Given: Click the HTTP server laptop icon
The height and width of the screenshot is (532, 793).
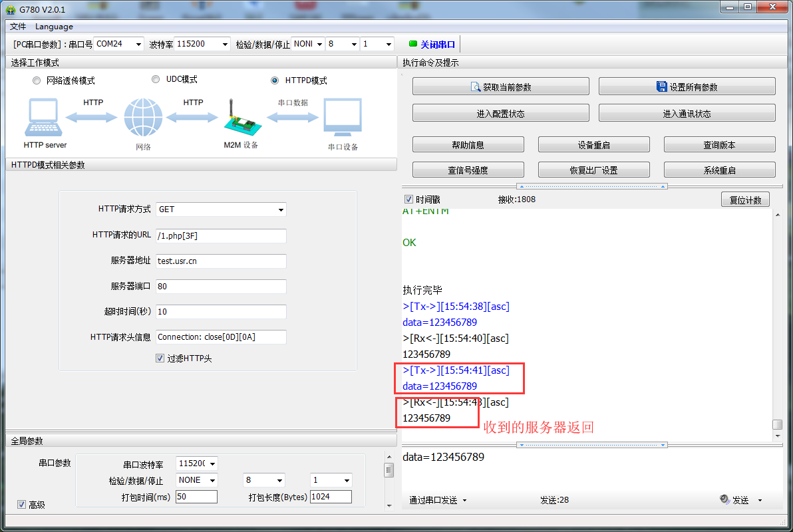Looking at the screenshot, I should [x=45, y=118].
